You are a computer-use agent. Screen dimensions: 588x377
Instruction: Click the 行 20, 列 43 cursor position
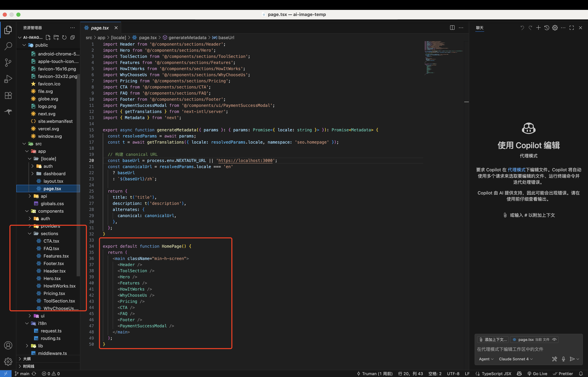click(x=410, y=374)
